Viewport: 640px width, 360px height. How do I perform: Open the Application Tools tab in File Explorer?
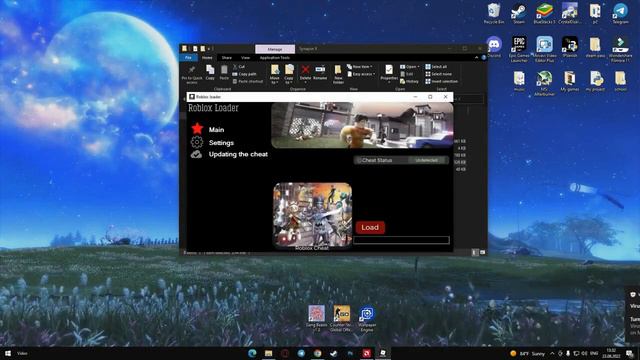pyautogui.click(x=275, y=58)
